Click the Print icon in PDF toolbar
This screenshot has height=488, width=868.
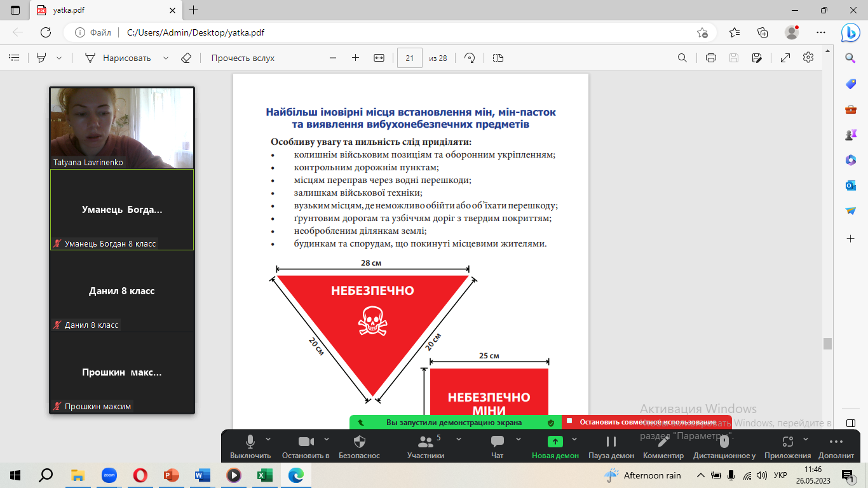711,58
